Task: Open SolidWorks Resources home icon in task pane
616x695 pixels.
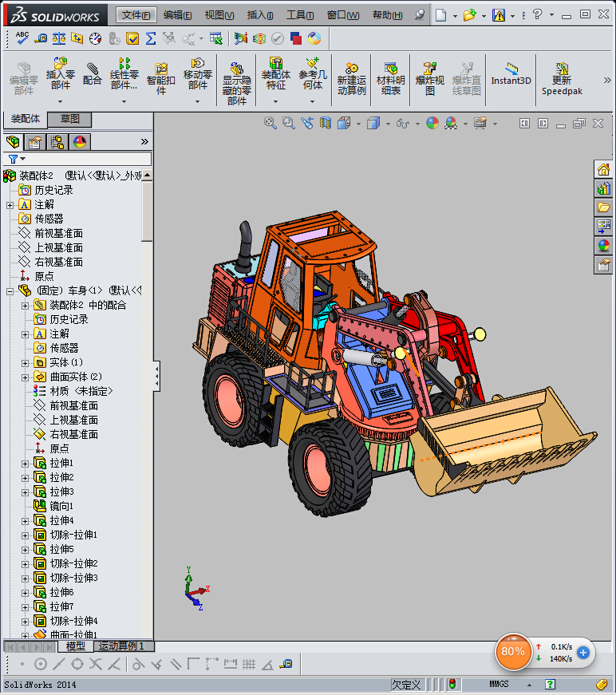Action: coord(603,169)
